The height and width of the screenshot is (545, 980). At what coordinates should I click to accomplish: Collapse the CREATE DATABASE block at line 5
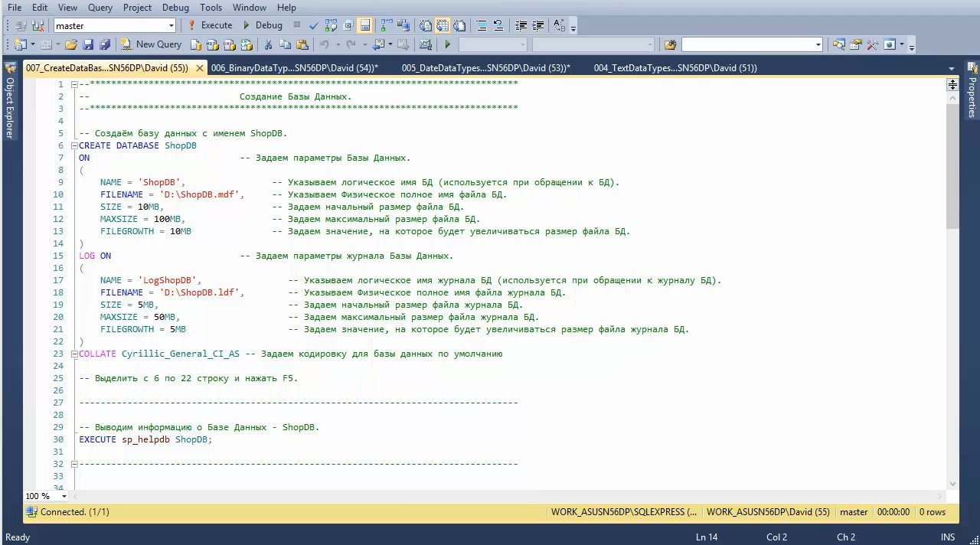[x=74, y=145]
